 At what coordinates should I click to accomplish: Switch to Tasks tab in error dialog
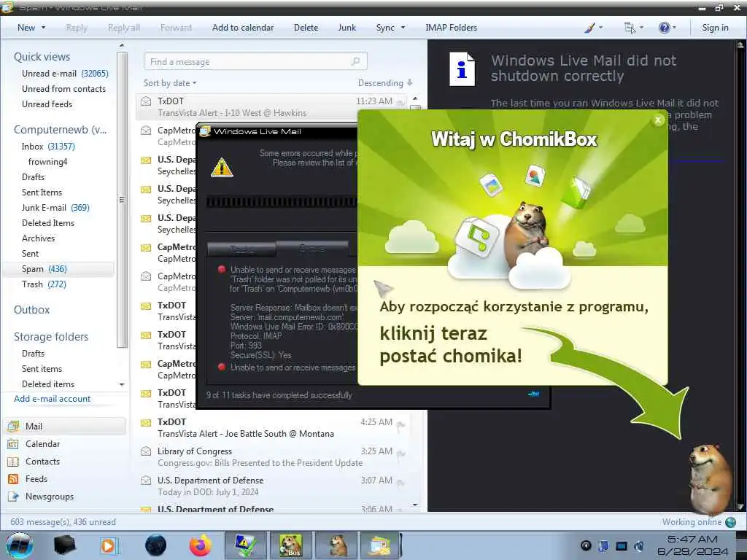[x=241, y=249]
